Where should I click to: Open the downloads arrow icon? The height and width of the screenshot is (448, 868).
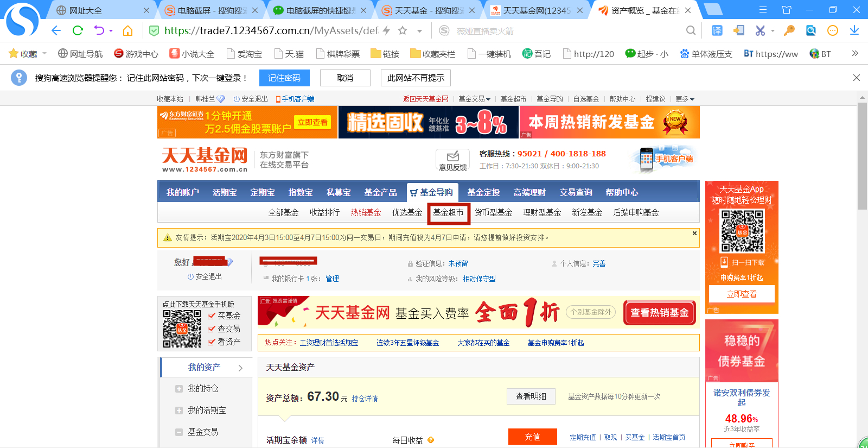click(x=854, y=30)
